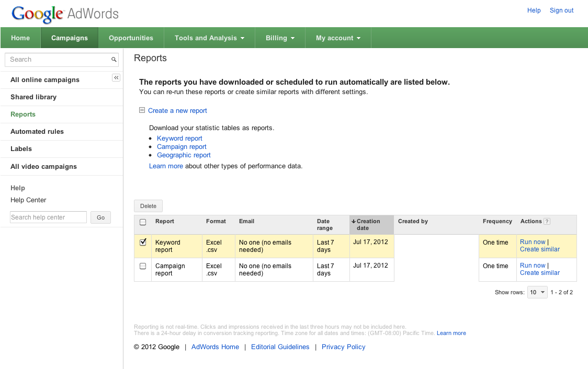Image resolution: width=588 pixels, height=369 pixels.
Task: Toggle the select-all reports checkbox
Action: 143,222
